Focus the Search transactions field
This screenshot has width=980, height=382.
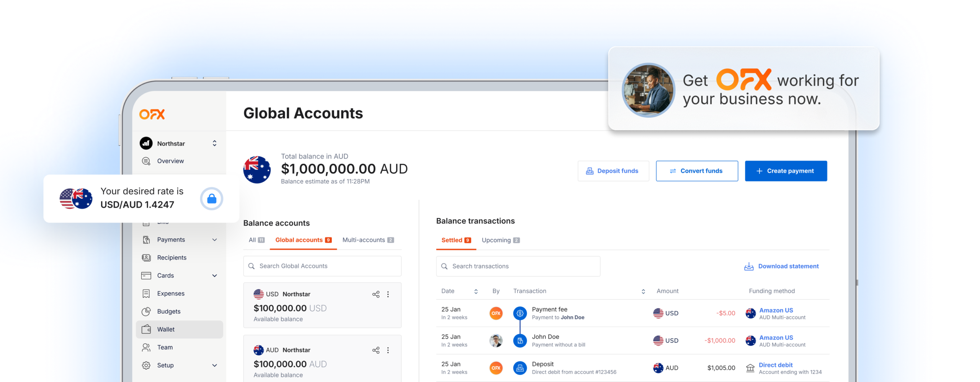click(518, 267)
